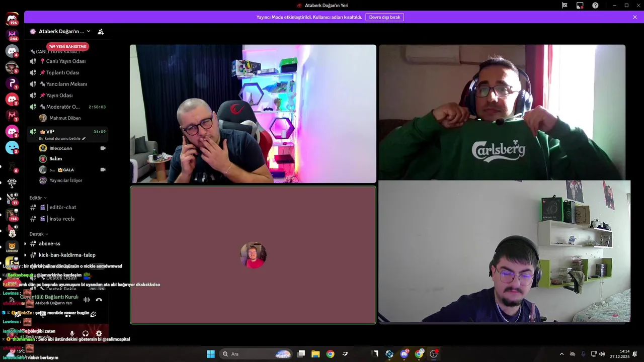Image resolution: width=644 pixels, height=362 pixels.
Task: Open server with the 244 notification badge
Action: tap(12, 35)
